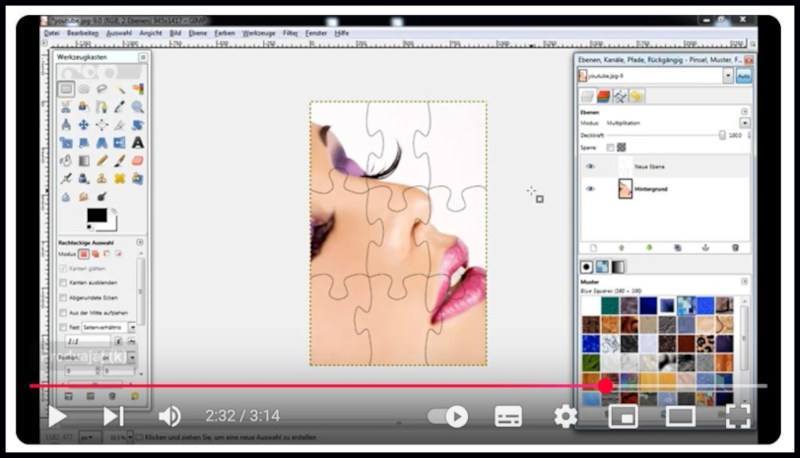Image resolution: width=800 pixels, height=458 pixels.
Task: Select the Blend gradient tool
Action: (84, 161)
